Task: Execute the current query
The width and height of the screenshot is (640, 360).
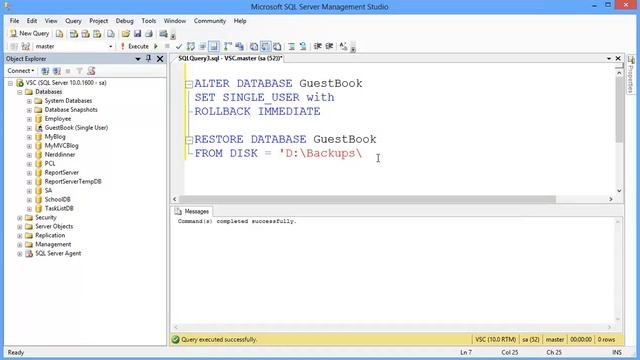Action: (x=135, y=47)
